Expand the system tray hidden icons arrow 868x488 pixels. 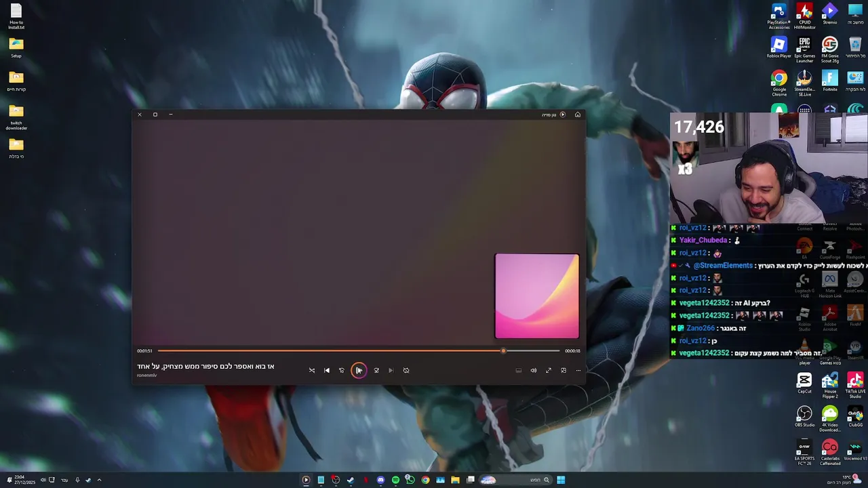(99, 480)
